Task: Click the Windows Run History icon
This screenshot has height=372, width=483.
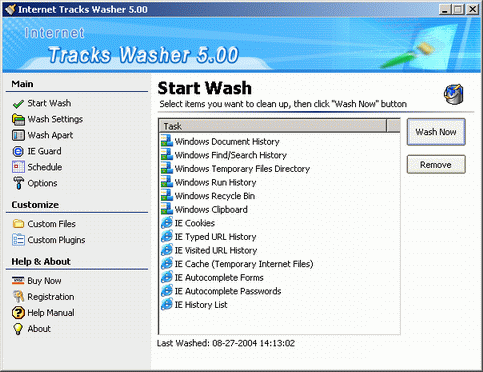Action: [x=167, y=182]
